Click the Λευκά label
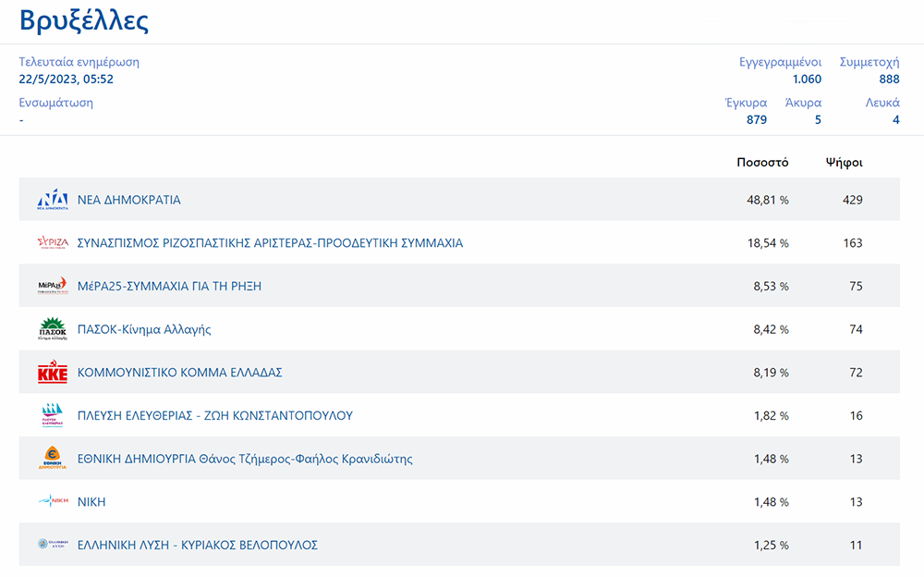The height and width of the screenshot is (577, 924). coord(882,103)
